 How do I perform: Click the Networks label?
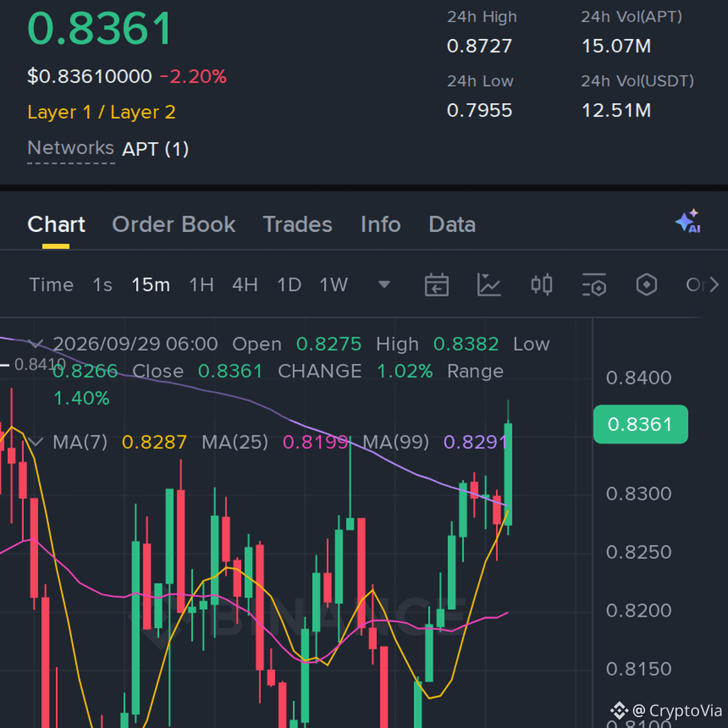71,148
